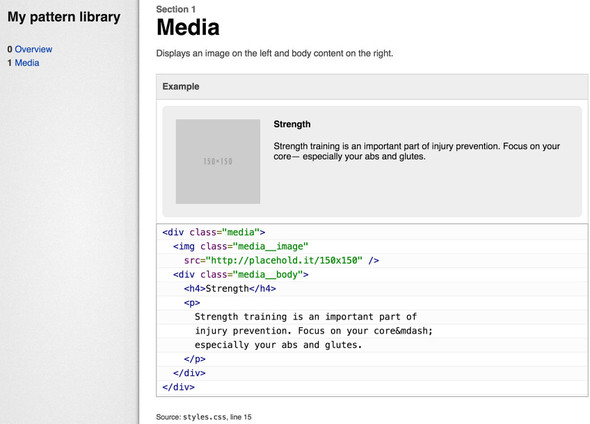This screenshot has height=424, width=590.
Task: Click the My pattern library title
Action: pos(64,17)
